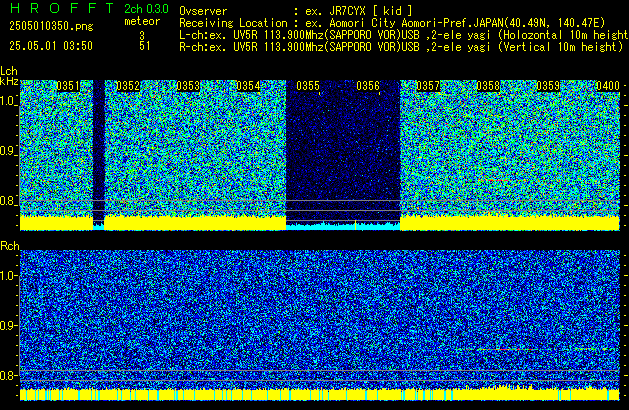The height and width of the screenshot is (410, 629).
Task: Click the kHz axis unit label
Action: (x=9, y=81)
